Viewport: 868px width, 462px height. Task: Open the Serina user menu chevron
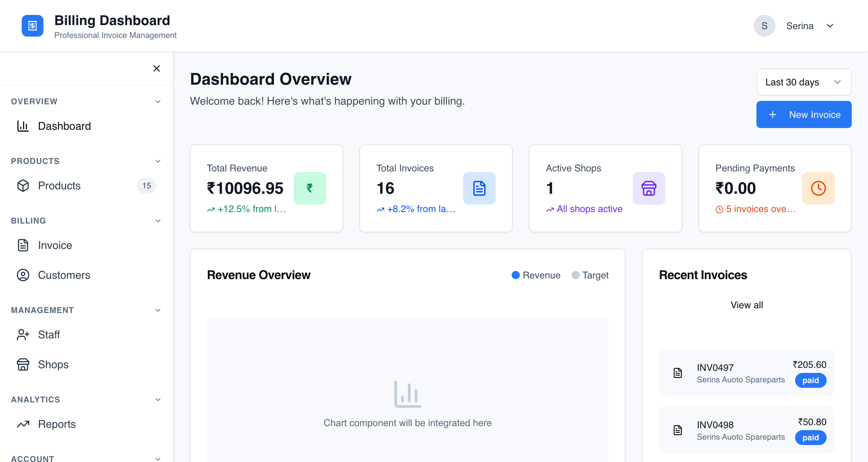(x=830, y=26)
